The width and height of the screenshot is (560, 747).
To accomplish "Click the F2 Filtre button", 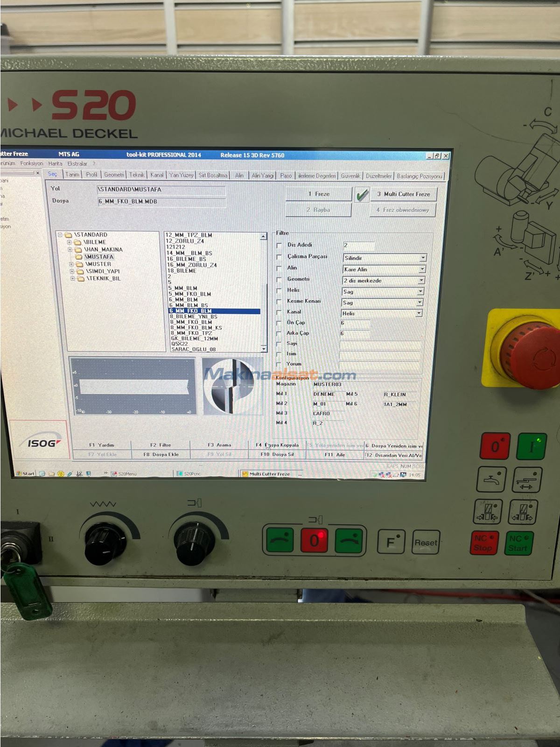I will pyautogui.click(x=161, y=445).
